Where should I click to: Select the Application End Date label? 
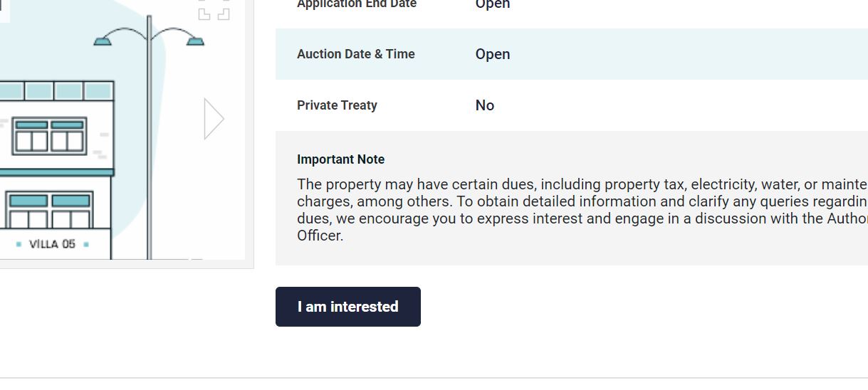(x=357, y=4)
